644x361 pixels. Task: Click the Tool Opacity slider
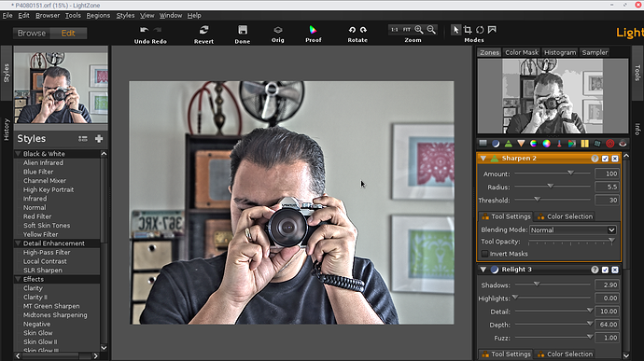[x=570, y=241]
